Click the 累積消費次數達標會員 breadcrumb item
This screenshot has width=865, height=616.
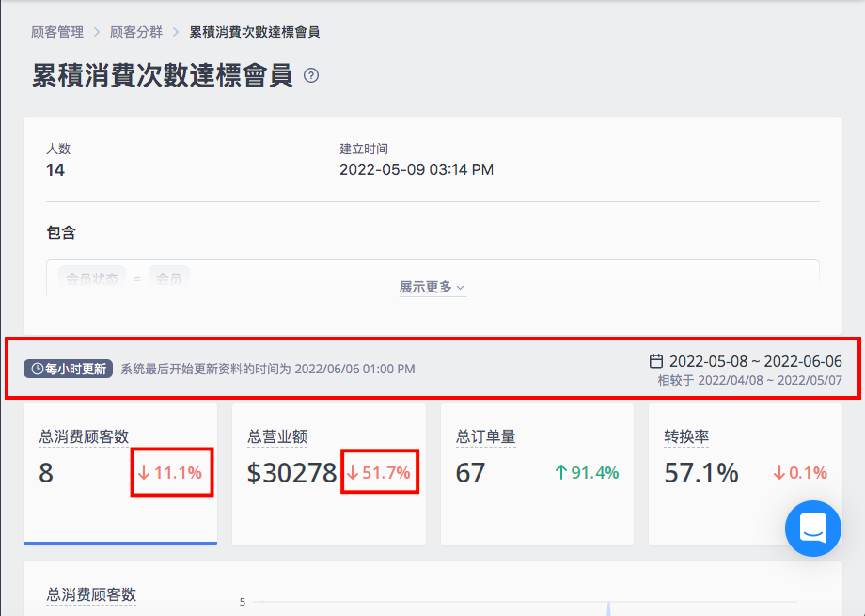254,32
